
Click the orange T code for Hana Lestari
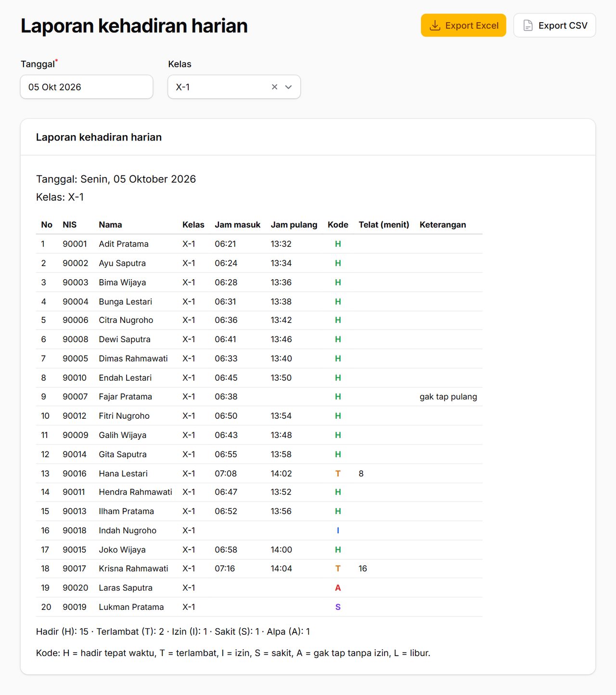[338, 474]
